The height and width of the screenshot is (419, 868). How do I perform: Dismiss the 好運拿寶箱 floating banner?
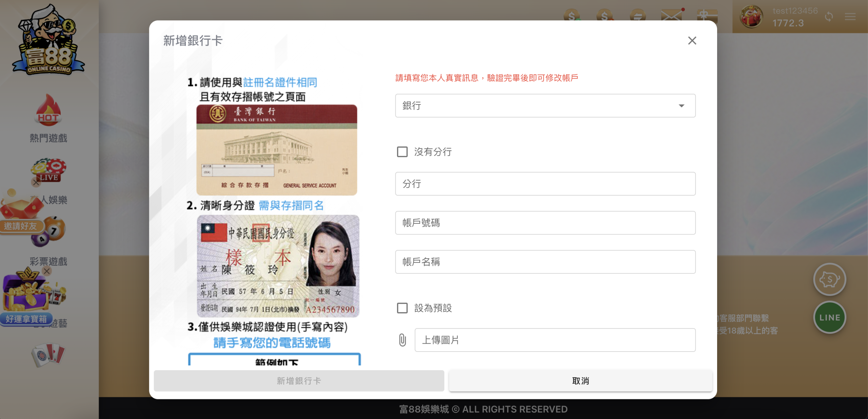47,271
